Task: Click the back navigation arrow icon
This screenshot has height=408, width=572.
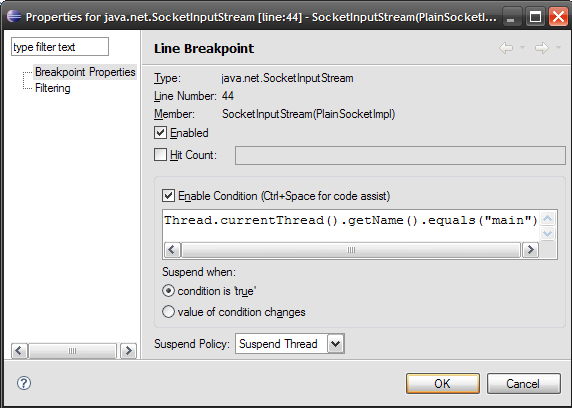Action: (x=506, y=48)
